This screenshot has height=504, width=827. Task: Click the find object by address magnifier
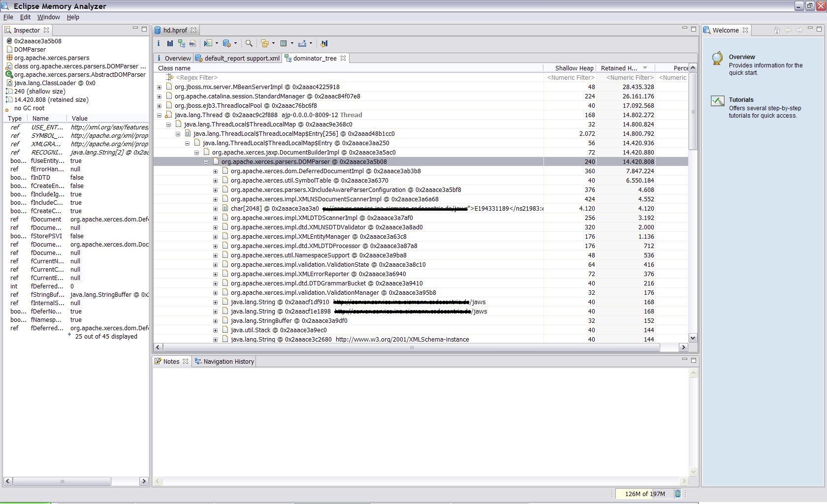click(x=249, y=43)
